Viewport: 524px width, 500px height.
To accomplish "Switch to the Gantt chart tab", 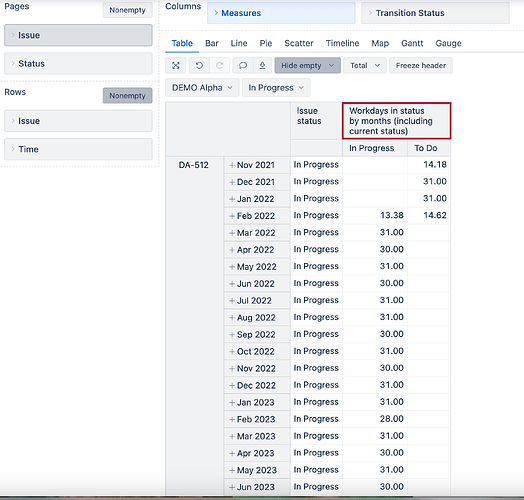I will [x=412, y=43].
